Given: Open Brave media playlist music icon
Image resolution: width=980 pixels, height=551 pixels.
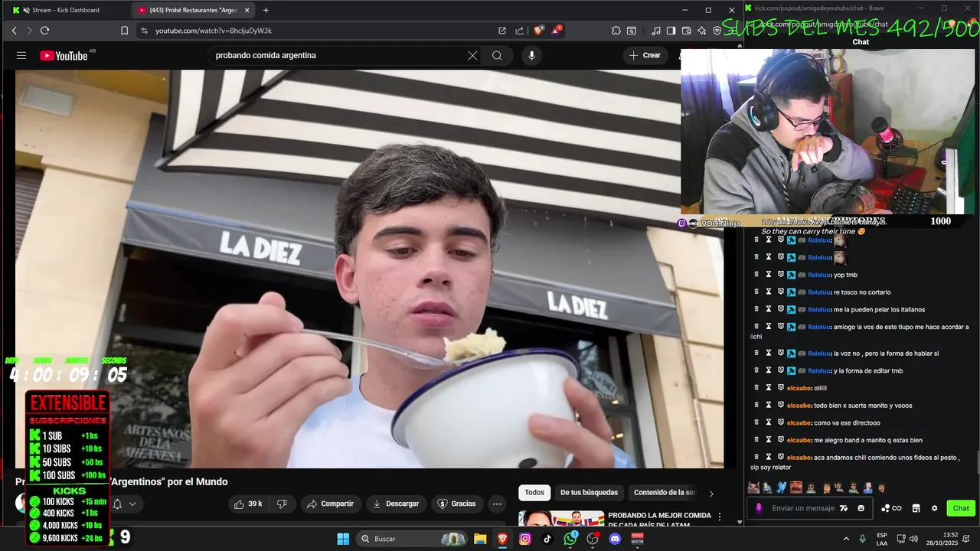Looking at the screenshot, I should click(x=655, y=31).
